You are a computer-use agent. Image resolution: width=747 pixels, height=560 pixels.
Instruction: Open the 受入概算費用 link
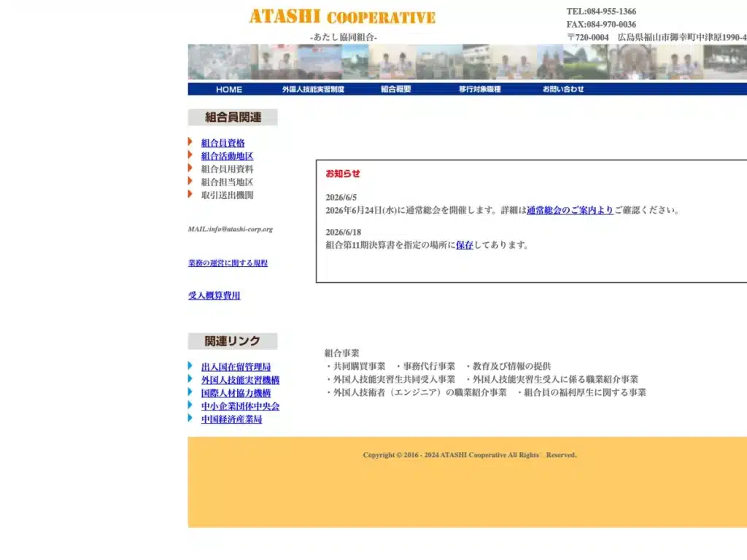point(214,295)
